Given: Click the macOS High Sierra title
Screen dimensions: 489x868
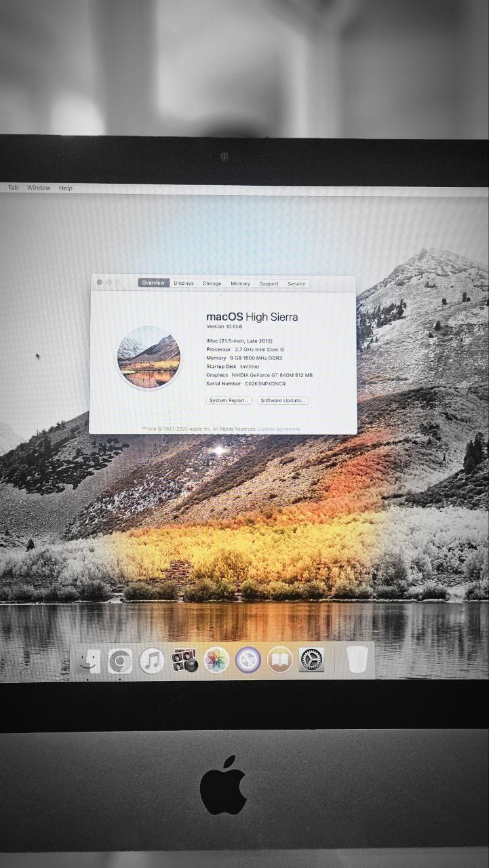Looking at the screenshot, I should click(x=252, y=316).
